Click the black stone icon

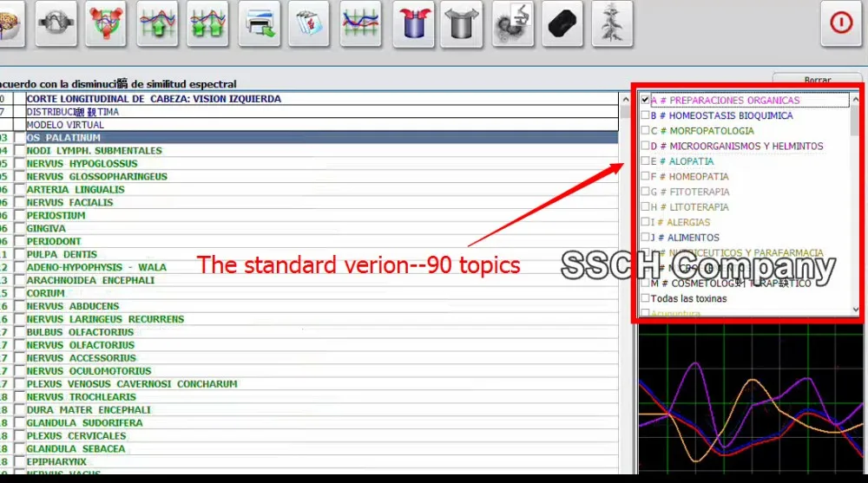click(562, 23)
